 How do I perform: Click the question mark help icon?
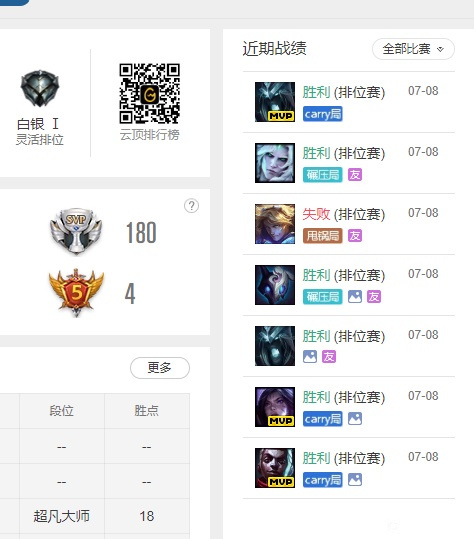191,206
